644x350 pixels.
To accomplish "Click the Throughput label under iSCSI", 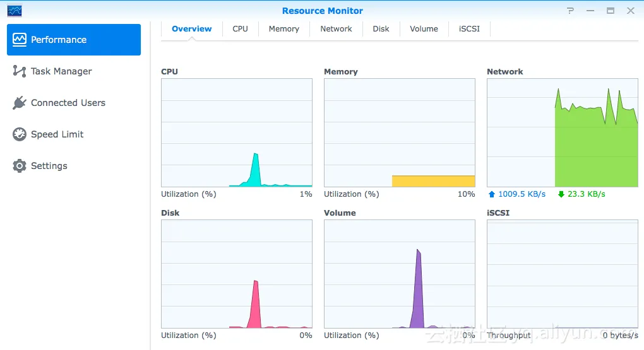I will (509, 335).
